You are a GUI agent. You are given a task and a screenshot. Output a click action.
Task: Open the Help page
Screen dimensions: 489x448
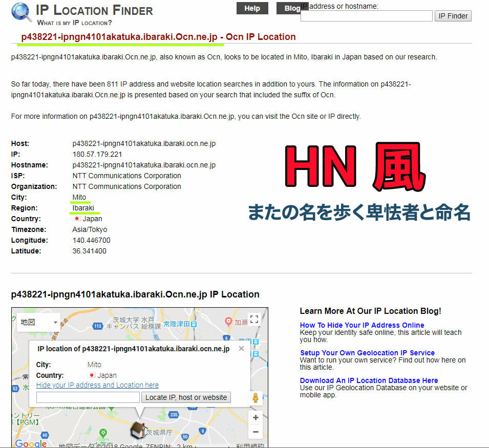point(252,8)
